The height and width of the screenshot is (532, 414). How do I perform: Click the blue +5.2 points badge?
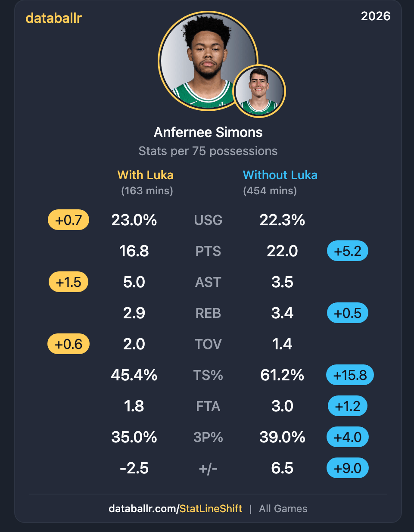click(x=348, y=251)
